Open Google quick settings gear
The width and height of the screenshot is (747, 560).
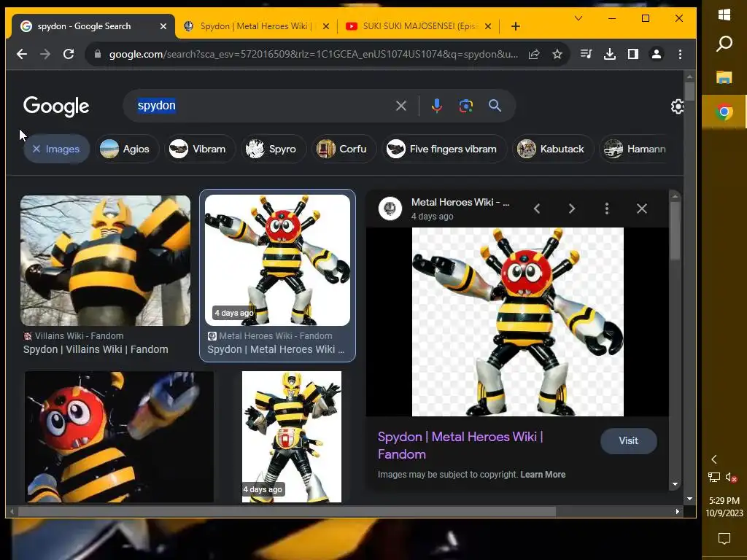tap(677, 106)
